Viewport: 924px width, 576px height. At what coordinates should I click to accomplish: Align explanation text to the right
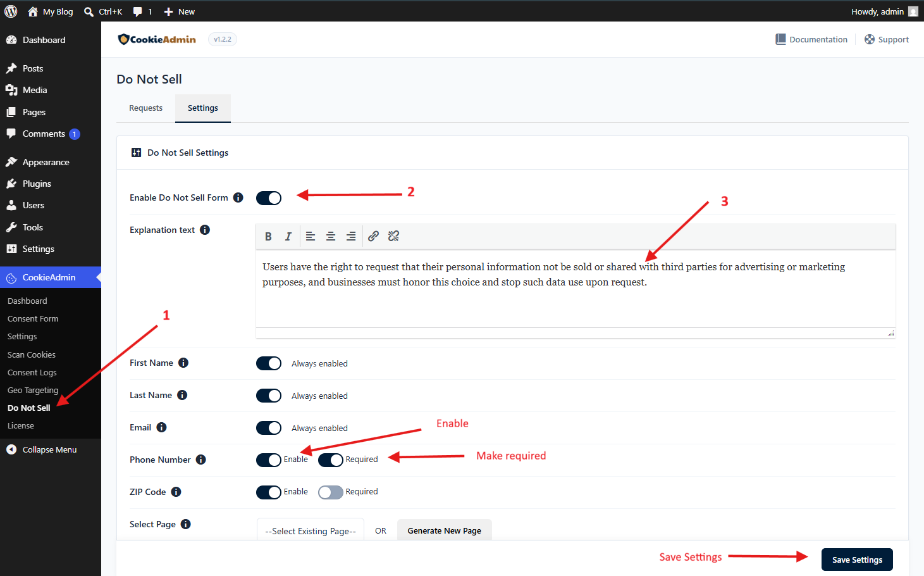(x=351, y=236)
